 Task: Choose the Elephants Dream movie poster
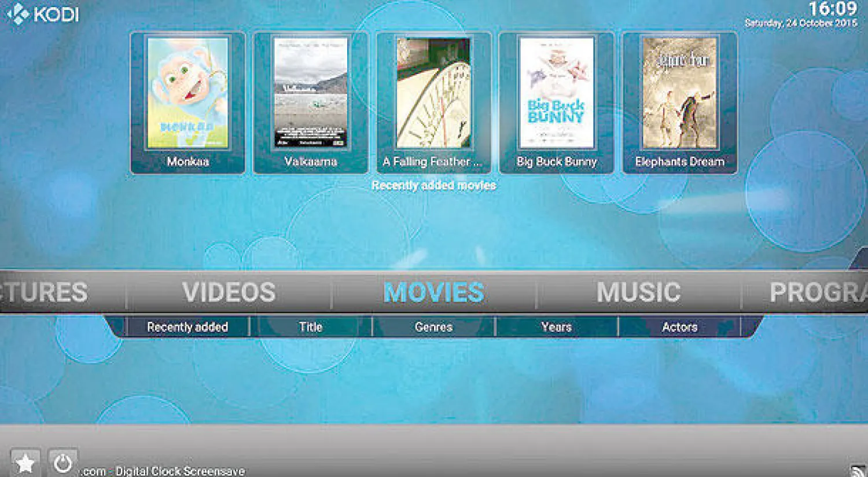click(x=679, y=94)
